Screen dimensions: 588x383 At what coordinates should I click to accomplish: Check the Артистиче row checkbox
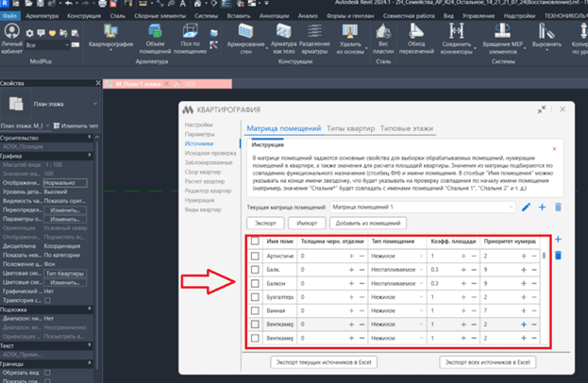click(255, 256)
